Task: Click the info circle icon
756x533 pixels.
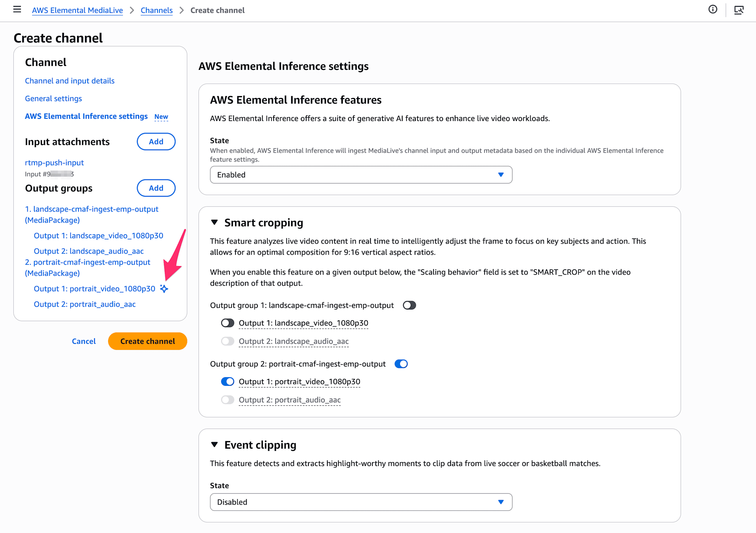Action: point(713,9)
